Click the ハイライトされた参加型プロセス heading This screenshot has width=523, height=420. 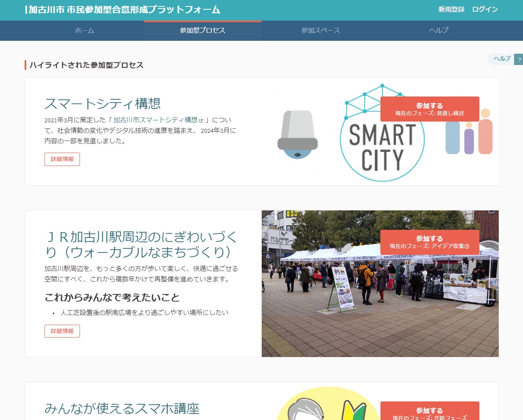click(x=86, y=65)
